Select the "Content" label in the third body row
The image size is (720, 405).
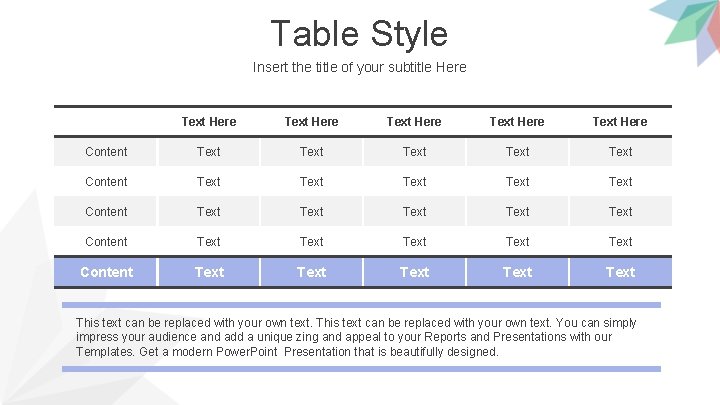tap(106, 212)
